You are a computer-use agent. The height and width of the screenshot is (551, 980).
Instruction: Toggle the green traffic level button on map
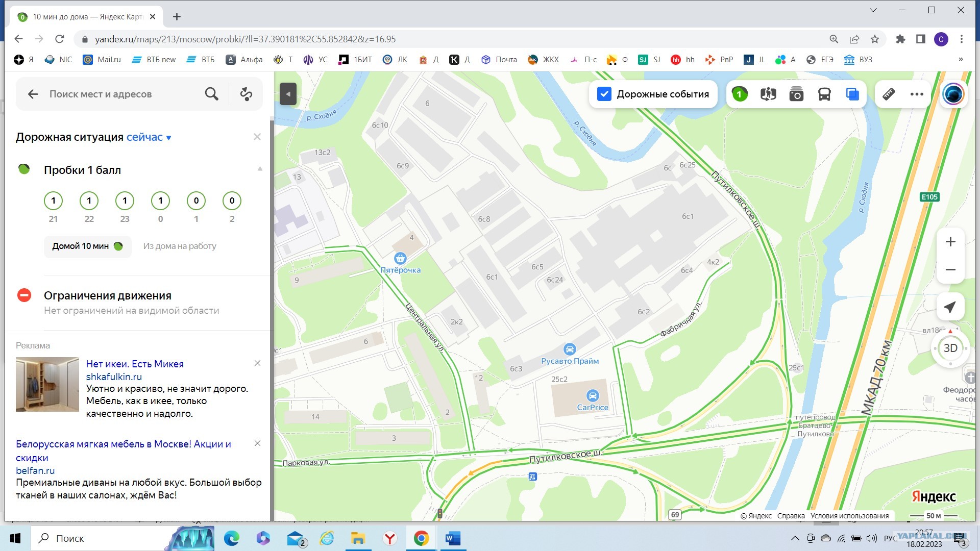740,94
